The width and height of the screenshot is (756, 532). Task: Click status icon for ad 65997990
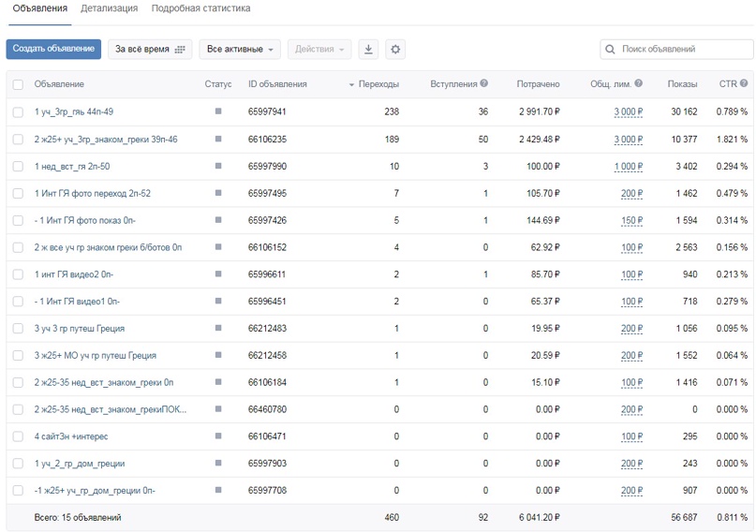point(218,166)
